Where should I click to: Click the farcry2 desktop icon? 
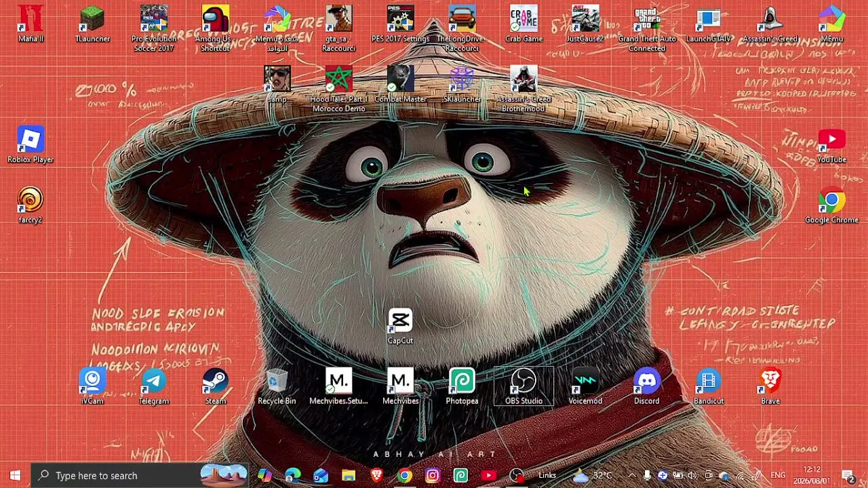pos(31,205)
